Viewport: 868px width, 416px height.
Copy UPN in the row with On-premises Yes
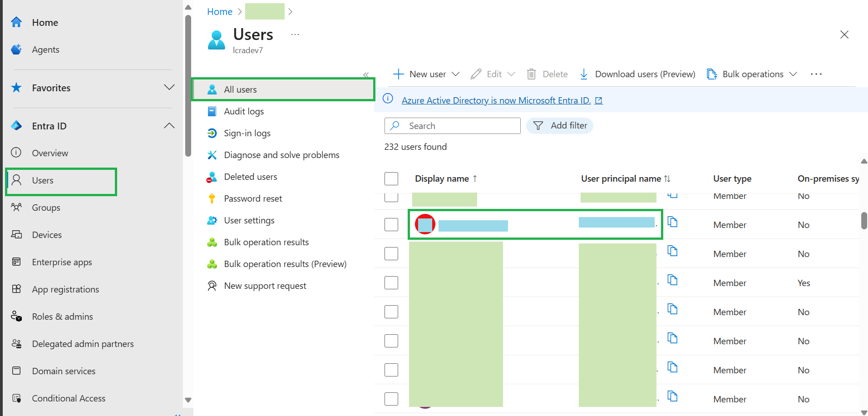(x=672, y=280)
